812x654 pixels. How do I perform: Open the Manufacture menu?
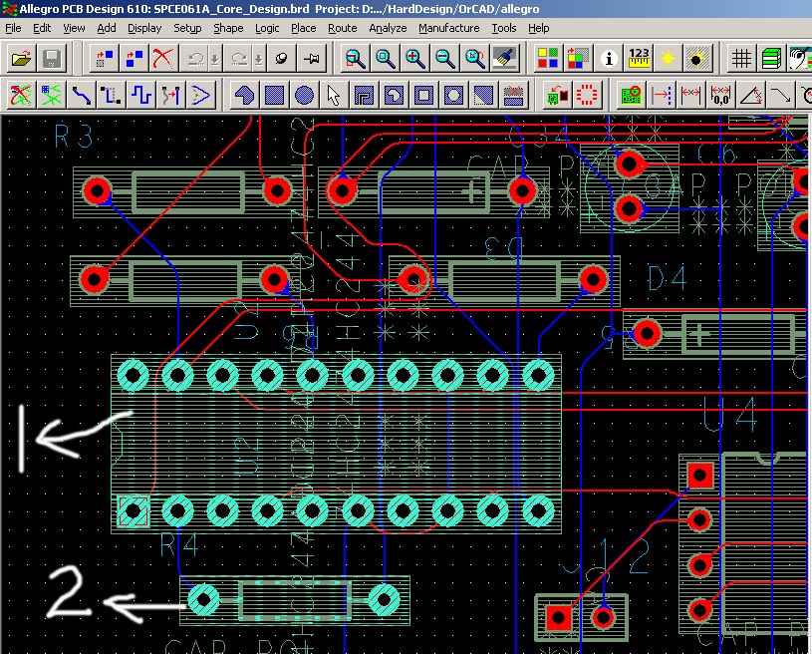pos(448,28)
